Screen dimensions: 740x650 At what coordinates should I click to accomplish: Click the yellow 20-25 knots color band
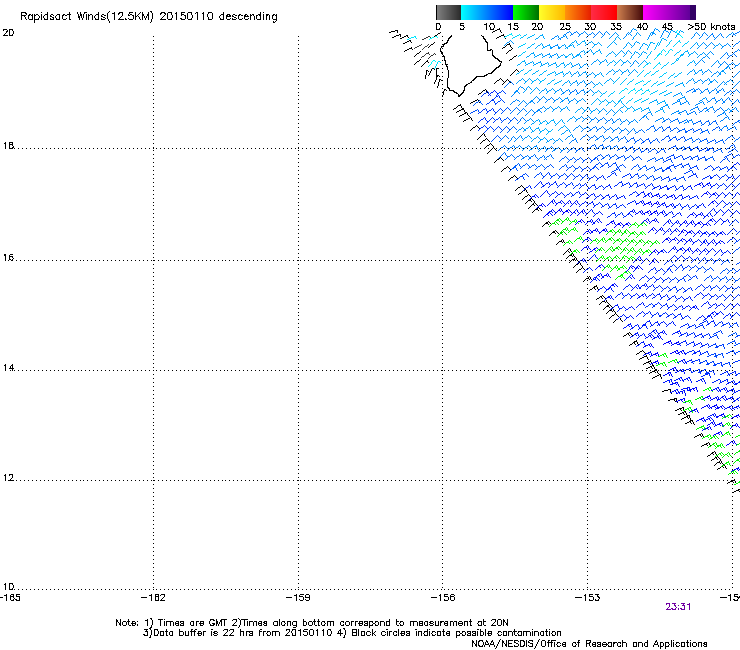[x=552, y=12]
